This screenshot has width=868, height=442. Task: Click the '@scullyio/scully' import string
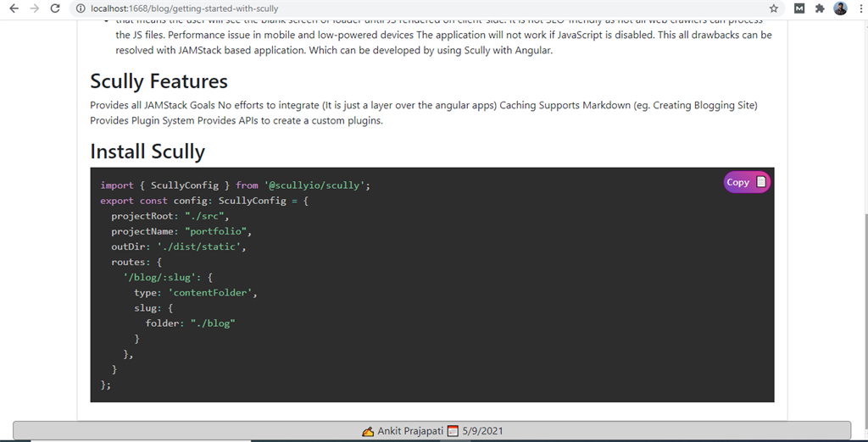(x=314, y=185)
